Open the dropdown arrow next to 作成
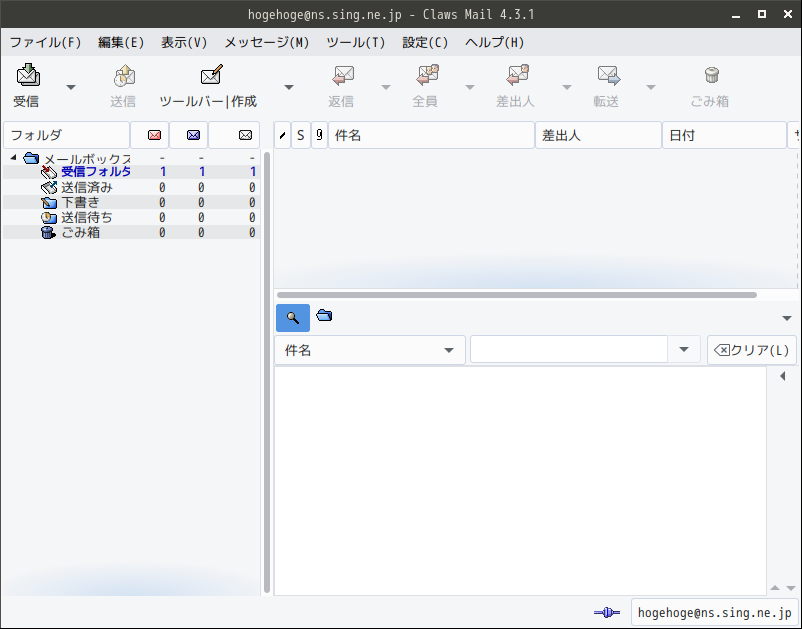The width and height of the screenshot is (802, 629). pyautogui.click(x=289, y=87)
